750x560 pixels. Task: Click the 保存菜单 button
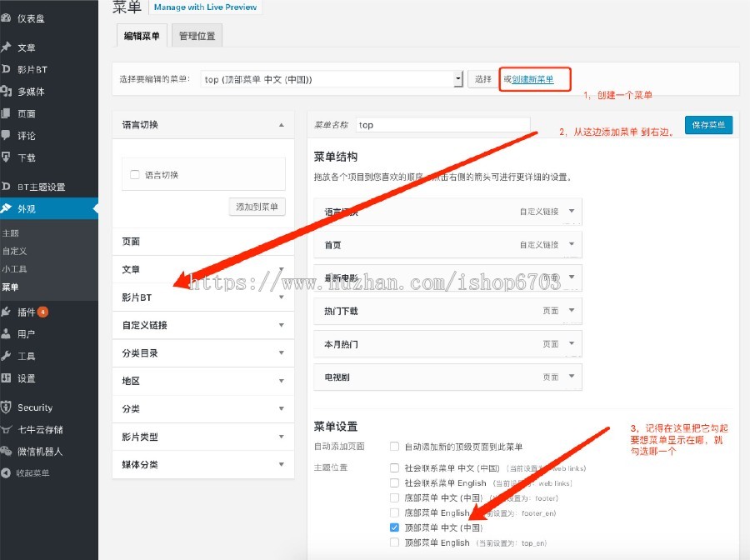click(x=708, y=125)
